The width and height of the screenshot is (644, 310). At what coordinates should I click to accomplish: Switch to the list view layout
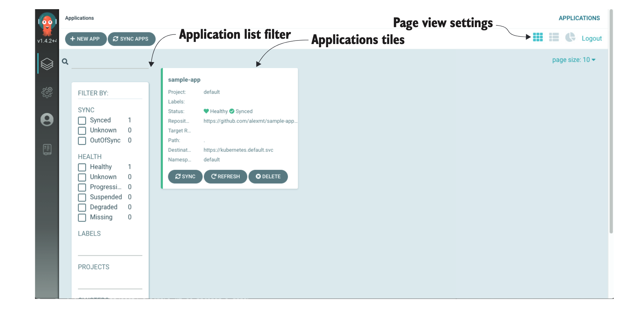(554, 37)
